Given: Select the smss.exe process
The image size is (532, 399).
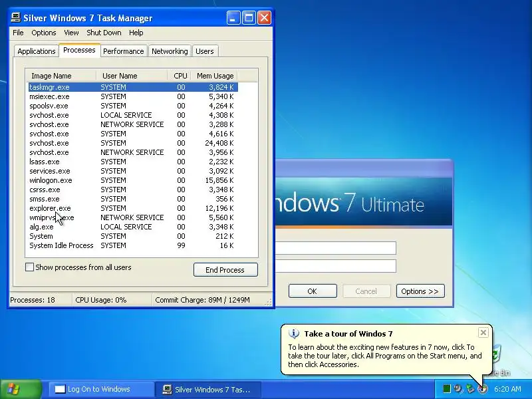Looking at the screenshot, I should [133, 199].
